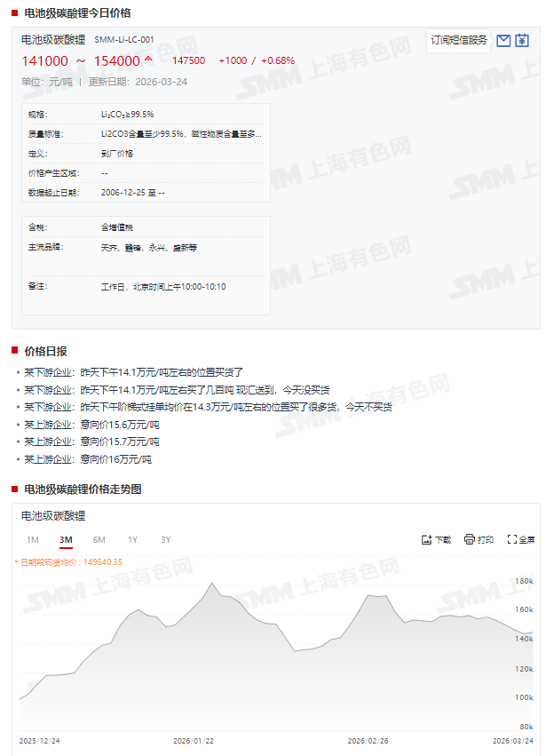Screen dimensions: 546x756
Task: Click the low price 141000
Action: tap(44, 61)
